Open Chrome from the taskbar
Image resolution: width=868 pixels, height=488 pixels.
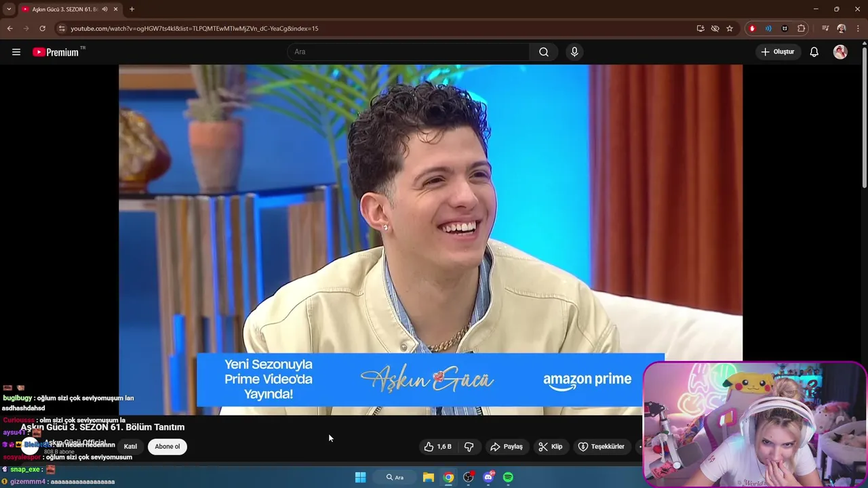pos(448,477)
